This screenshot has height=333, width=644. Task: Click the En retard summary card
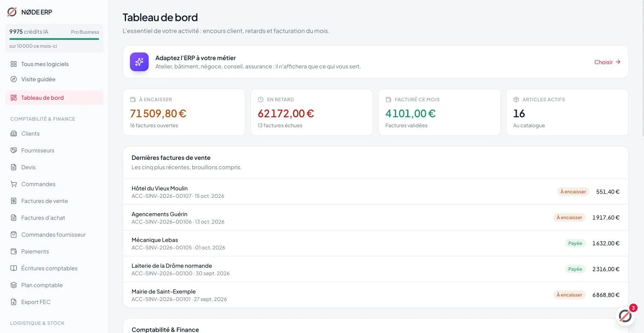point(312,113)
